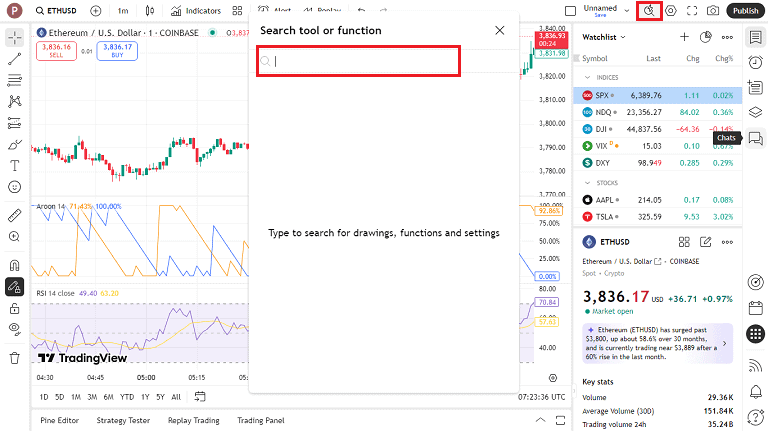This screenshot has width=768, height=431.
Task: Open the Quick Search magnifier icon
Action: click(649, 11)
